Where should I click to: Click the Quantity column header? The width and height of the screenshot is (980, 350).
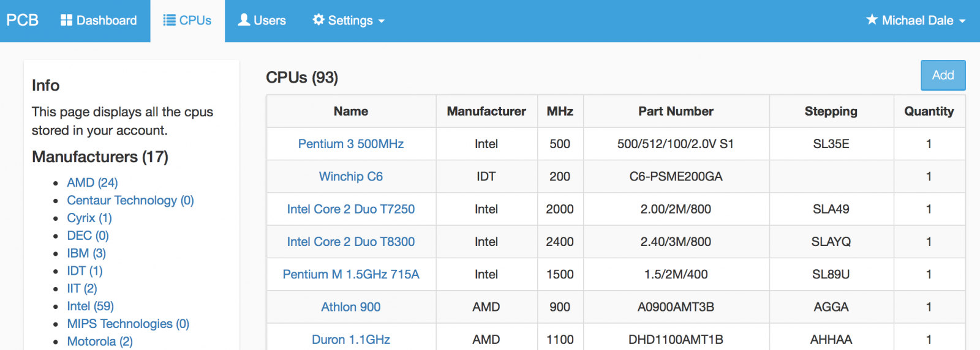[x=929, y=111]
